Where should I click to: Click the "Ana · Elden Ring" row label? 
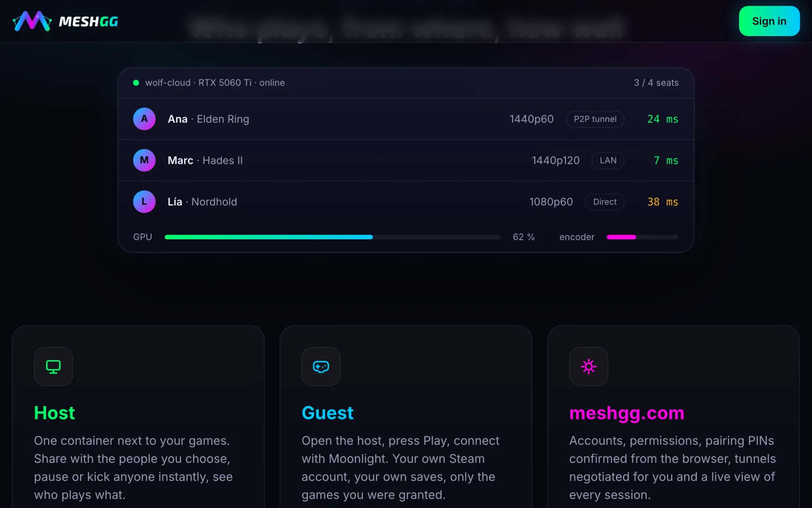pyautogui.click(x=209, y=119)
